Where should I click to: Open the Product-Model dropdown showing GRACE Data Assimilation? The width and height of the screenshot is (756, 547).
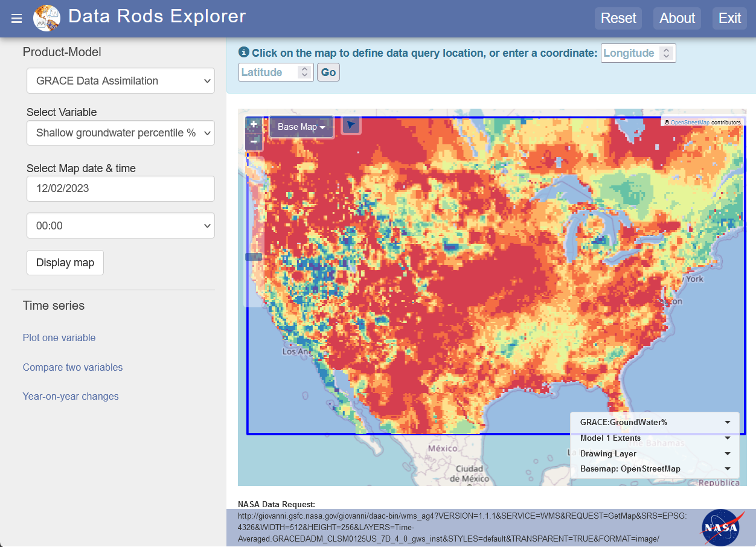click(121, 81)
